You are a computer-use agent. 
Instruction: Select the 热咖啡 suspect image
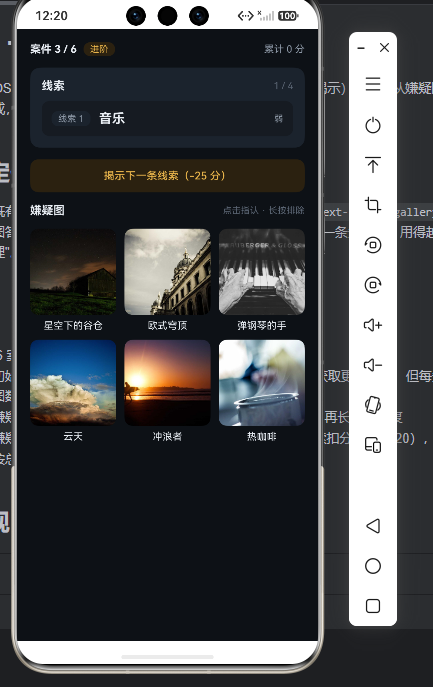point(262,382)
